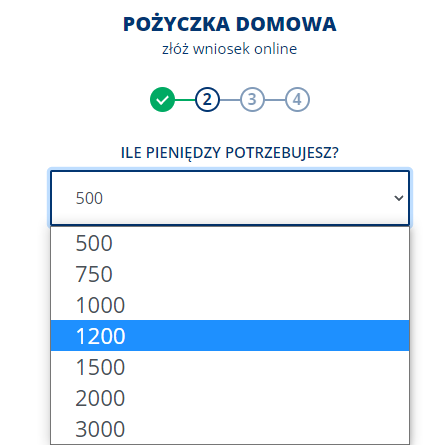Open the loan amount select box

[230, 198]
